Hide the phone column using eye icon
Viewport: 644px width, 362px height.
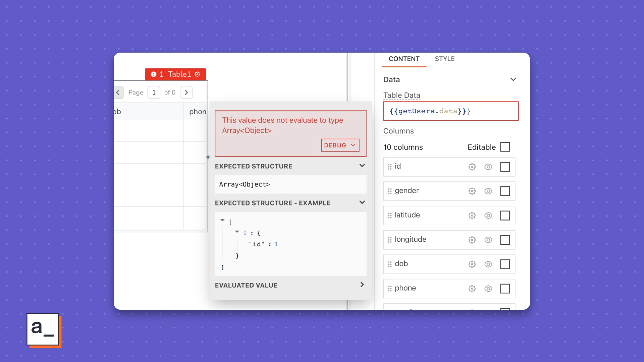click(488, 289)
